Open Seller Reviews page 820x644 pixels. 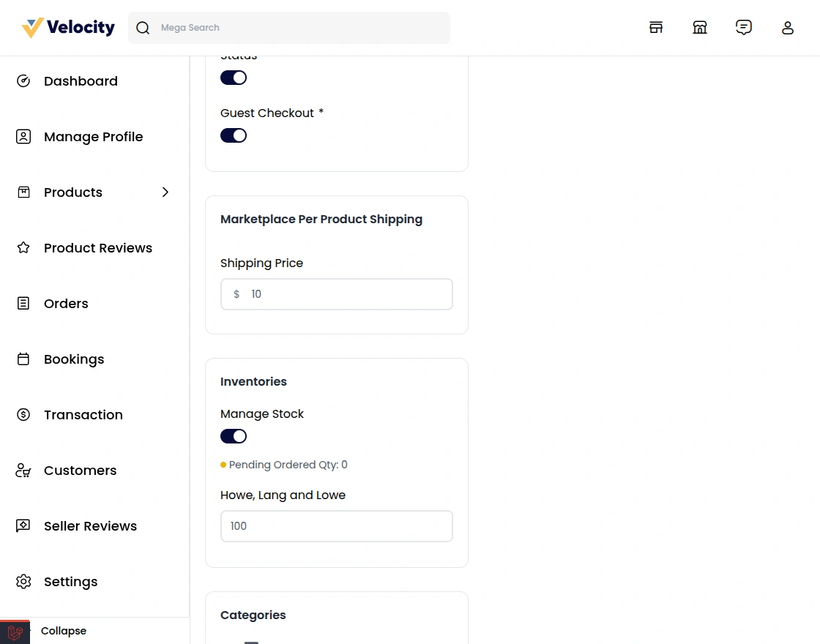tap(90, 525)
